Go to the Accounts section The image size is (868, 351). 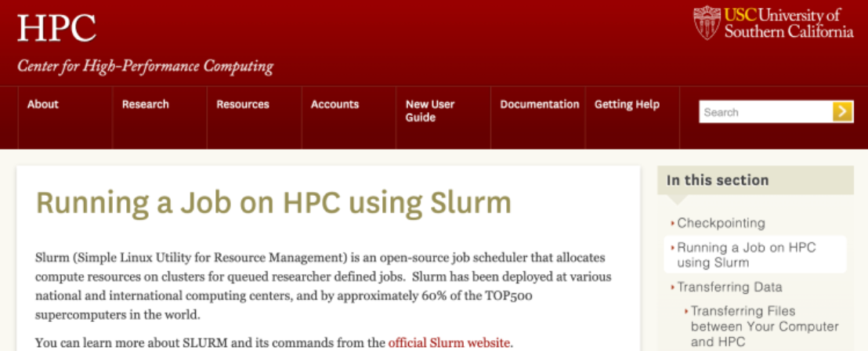coord(335,104)
